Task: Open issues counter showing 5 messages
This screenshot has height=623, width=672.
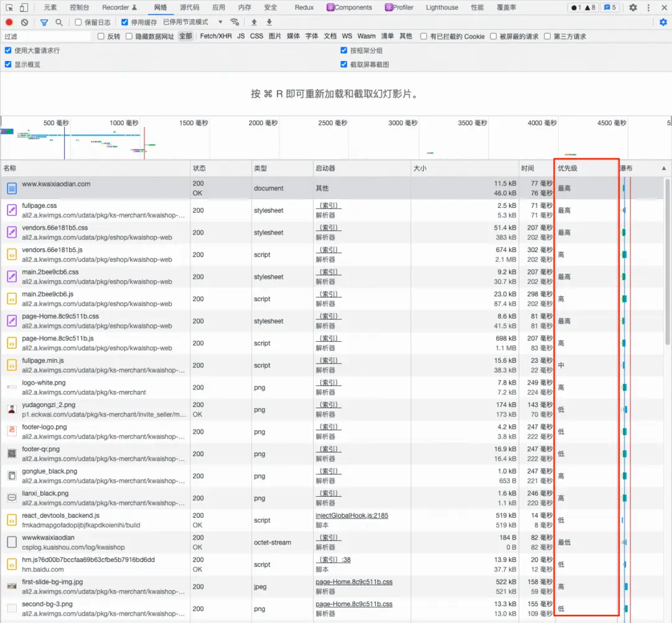Action: pyautogui.click(x=609, y=7)
